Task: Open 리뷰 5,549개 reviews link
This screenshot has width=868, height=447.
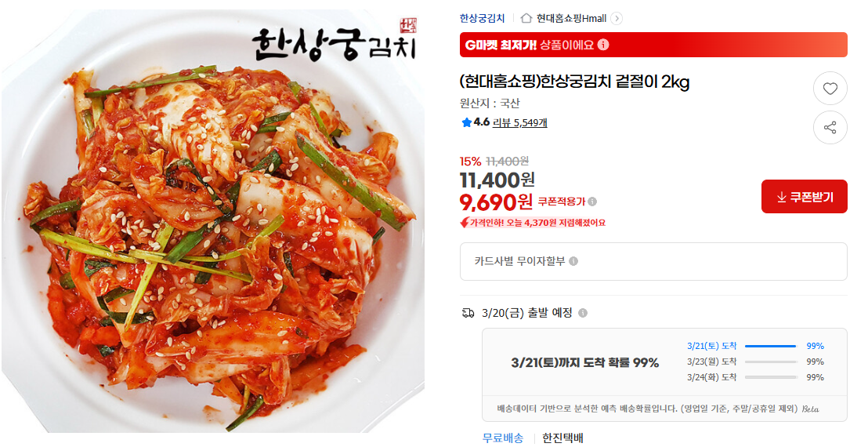Action: coord(520,122)
